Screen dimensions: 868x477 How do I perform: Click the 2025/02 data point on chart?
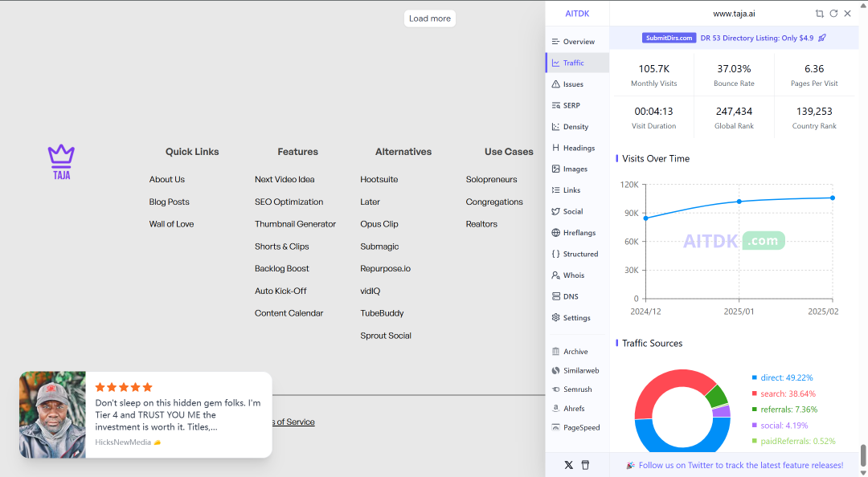[833, 198]
